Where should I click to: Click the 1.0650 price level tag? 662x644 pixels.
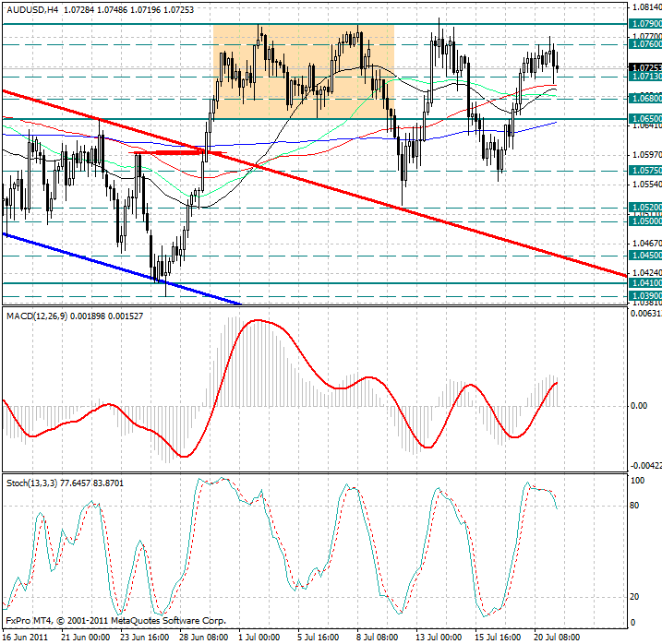click(645, 119)
